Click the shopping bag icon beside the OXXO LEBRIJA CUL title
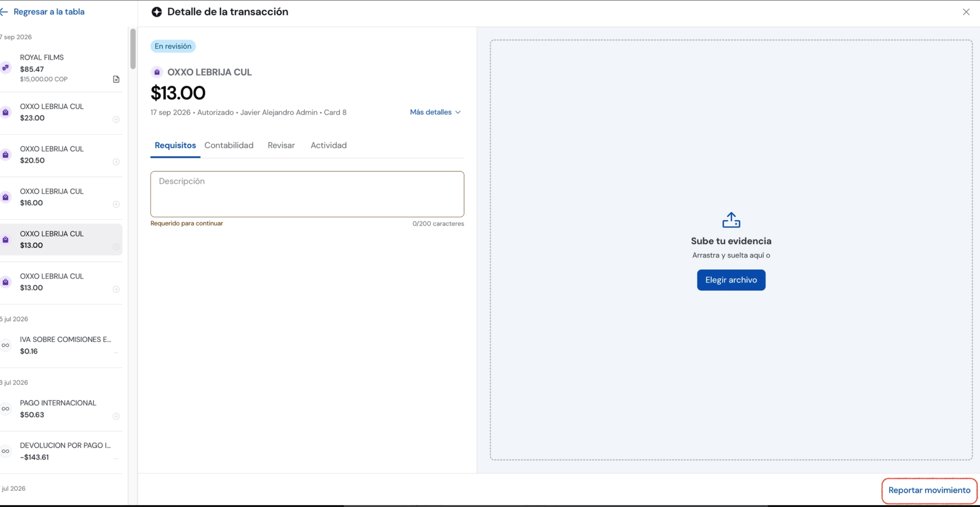Viewport: 980px width, 507px height. tap(157, 72)
